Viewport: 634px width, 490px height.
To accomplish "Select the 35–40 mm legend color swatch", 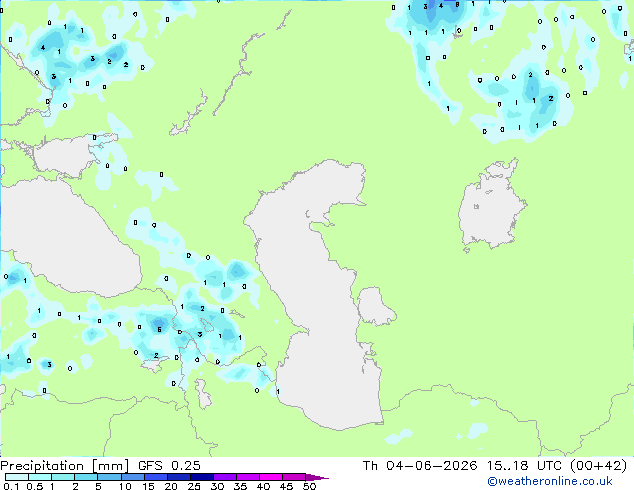I will [x=248, y=477].
